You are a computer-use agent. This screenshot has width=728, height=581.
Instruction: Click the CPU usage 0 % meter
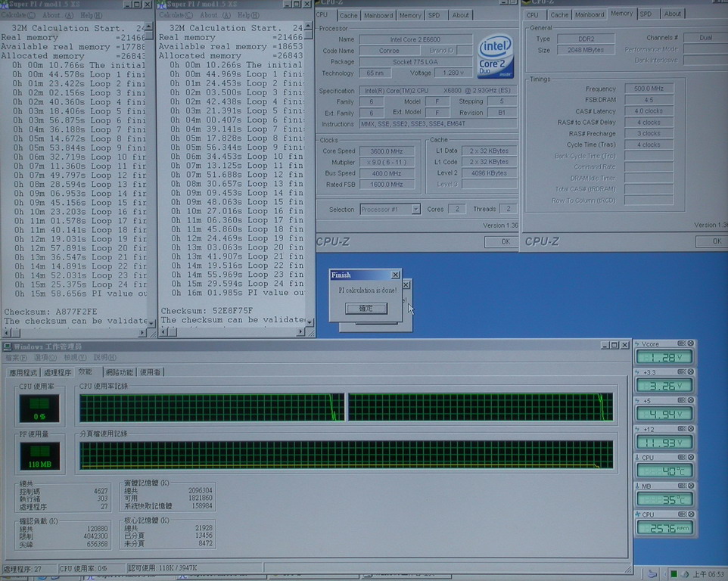point(39,409)
